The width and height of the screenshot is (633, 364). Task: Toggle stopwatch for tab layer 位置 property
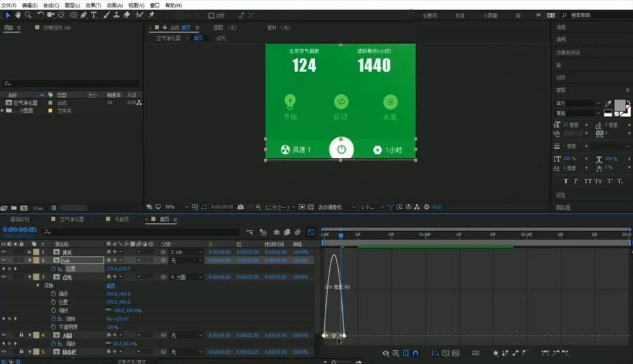pos(53,268)
